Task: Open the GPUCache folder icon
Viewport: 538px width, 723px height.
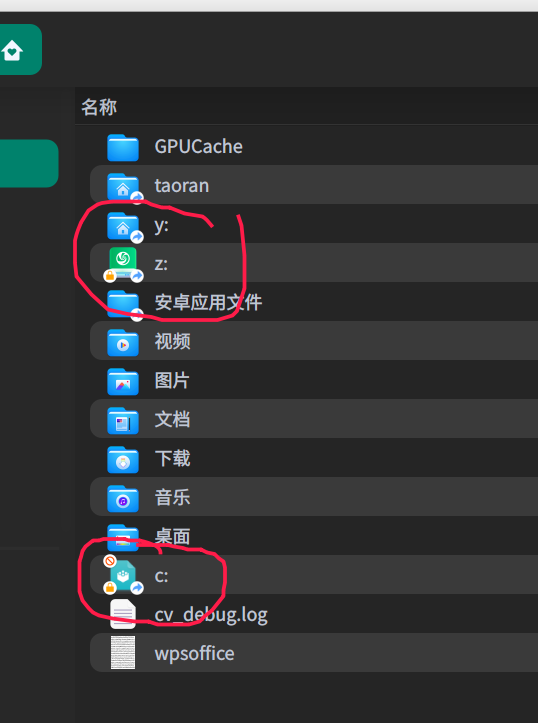Action: [123, 147]
